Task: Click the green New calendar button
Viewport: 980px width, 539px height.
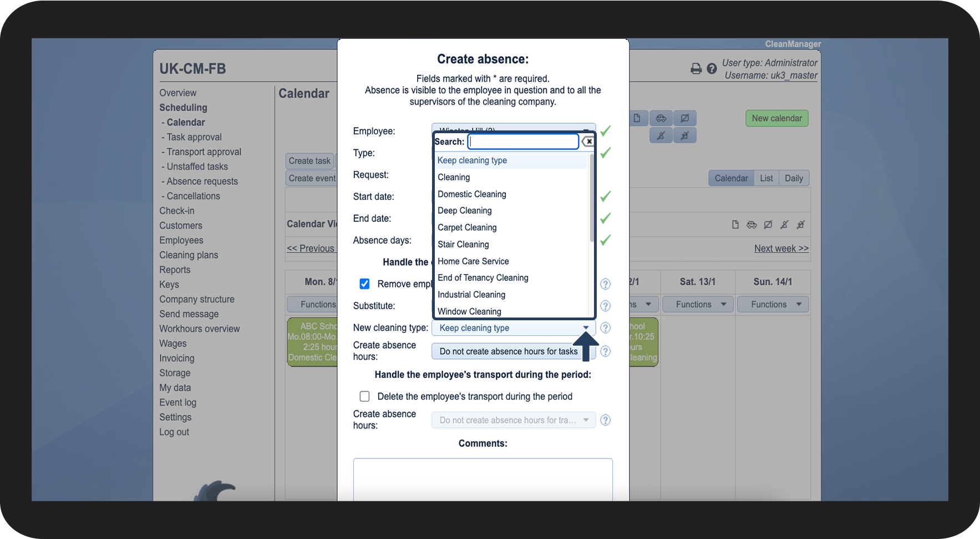Action: (x=777, y=118)
